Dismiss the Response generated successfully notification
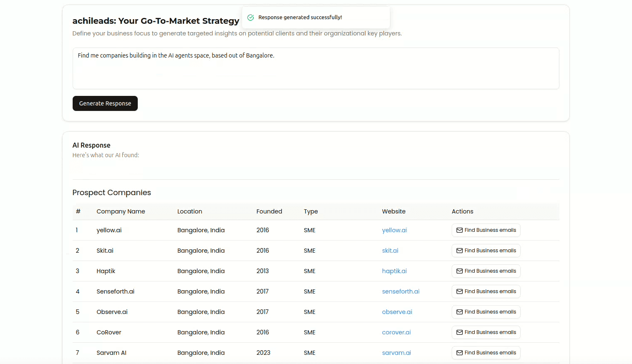This screenshot has height=364, width=632. point(316,17)
